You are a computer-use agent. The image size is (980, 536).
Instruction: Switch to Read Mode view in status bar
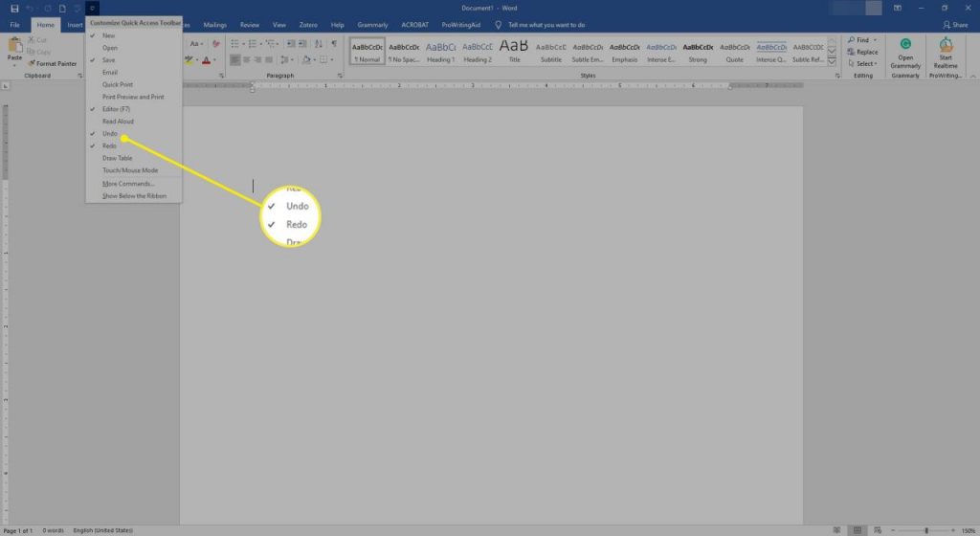tap(836, 530)
